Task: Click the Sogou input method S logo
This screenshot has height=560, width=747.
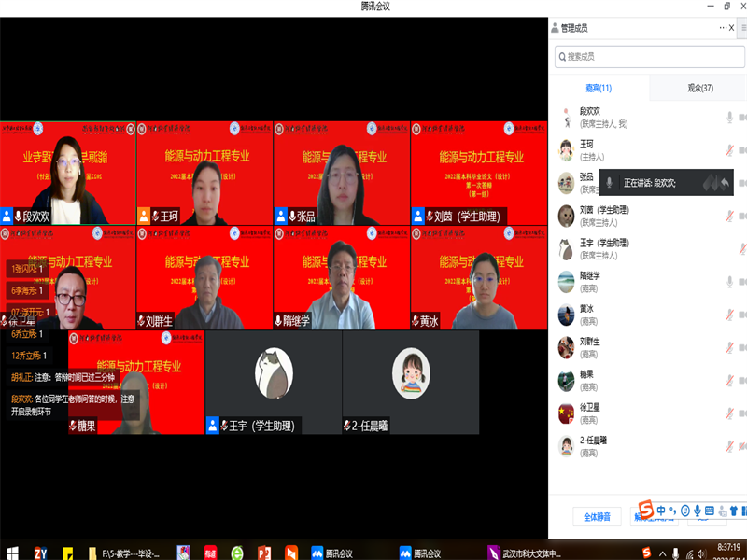Action: 646,510
